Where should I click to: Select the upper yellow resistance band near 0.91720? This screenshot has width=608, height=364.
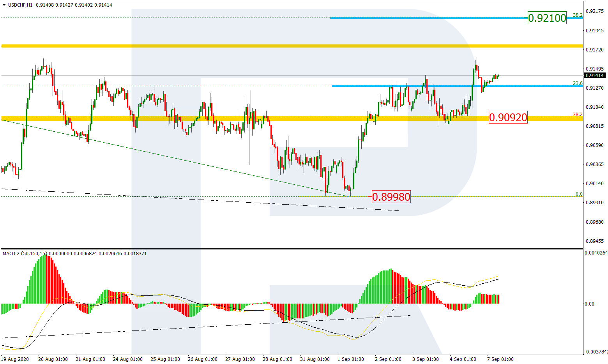tap(292, 46)
